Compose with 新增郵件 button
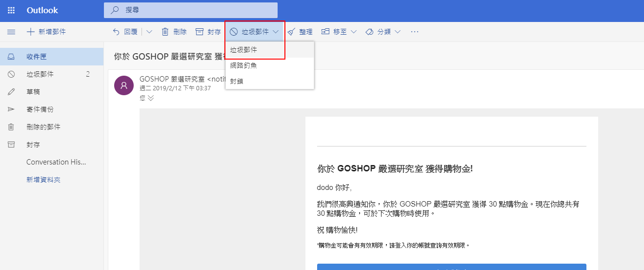Viewport: 644px width, 270px height. click(x=46, y=32)
